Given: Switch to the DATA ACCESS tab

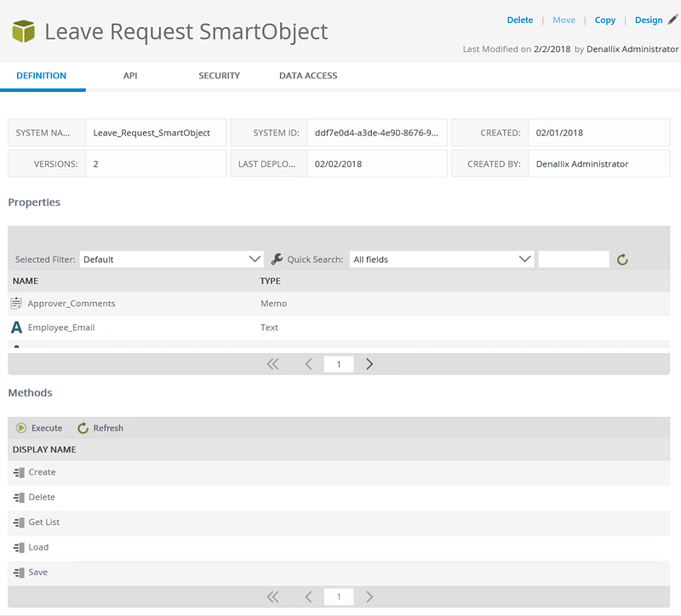Looking at the screenshot, I should pos(308,76).
